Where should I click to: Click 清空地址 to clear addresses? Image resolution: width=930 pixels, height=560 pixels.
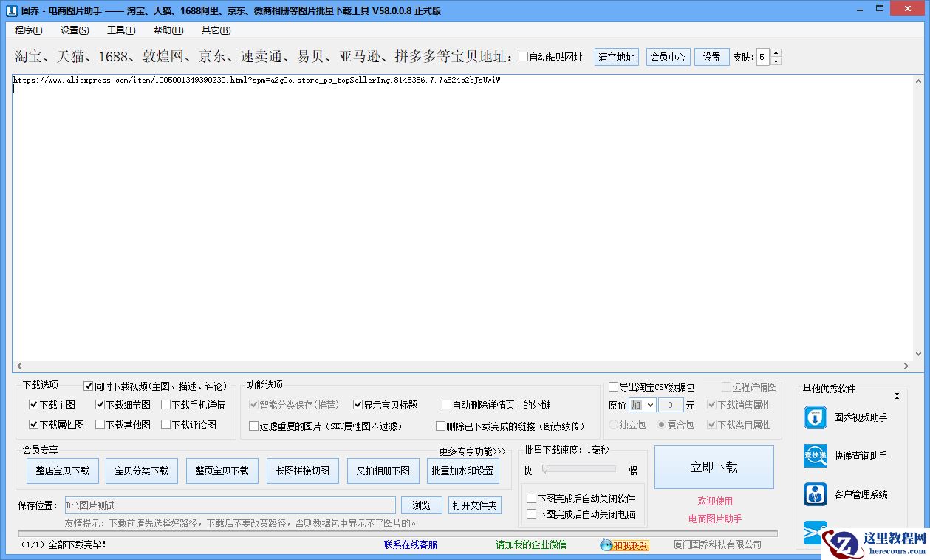tap(616, 56)
